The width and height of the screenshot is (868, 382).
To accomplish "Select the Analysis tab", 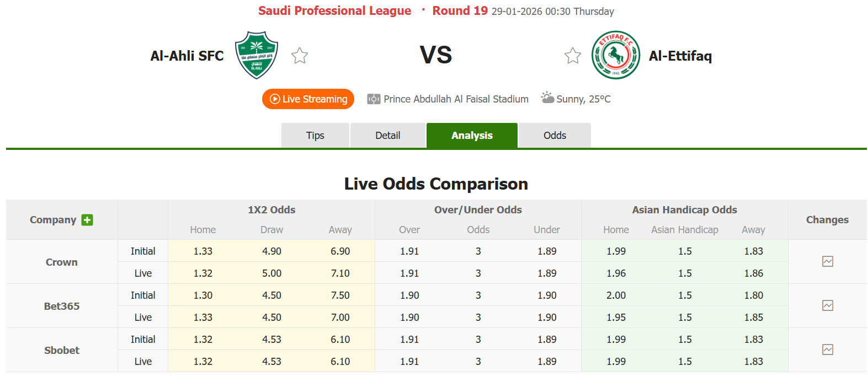I will click(472, 135).
